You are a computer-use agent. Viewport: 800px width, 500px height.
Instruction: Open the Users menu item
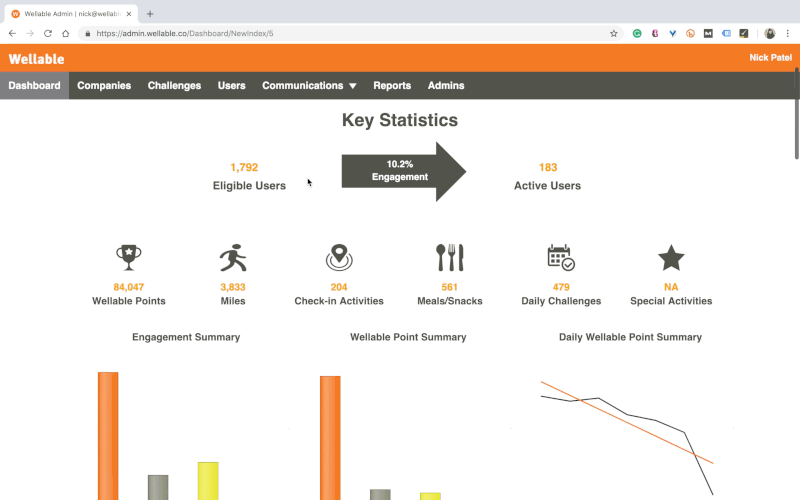point(232,86)
